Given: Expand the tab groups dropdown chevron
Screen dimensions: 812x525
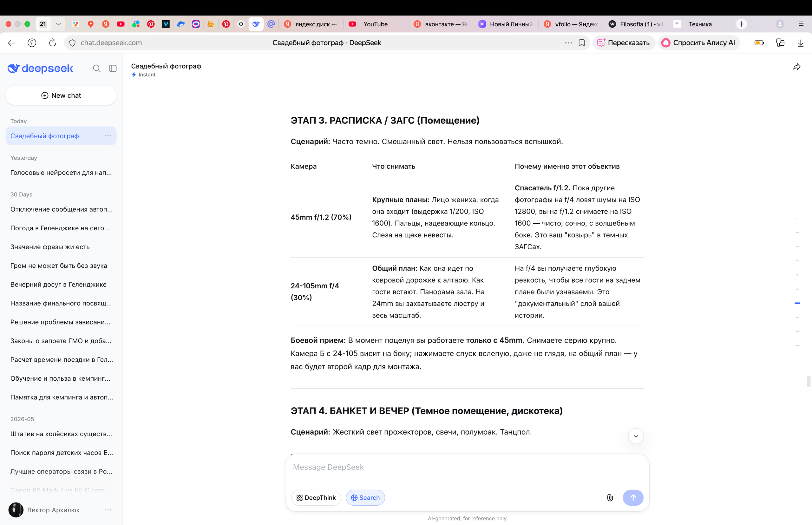Looking at the screenshot, I should tap(58, 24).
